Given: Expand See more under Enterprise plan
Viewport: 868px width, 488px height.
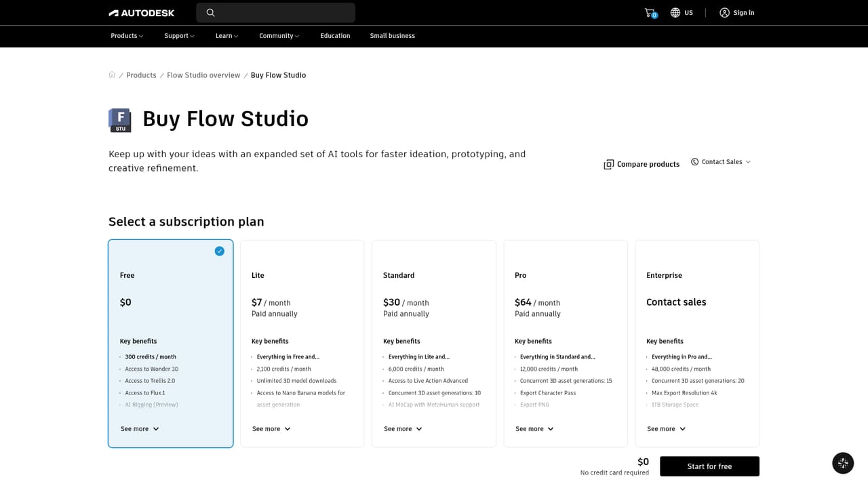Looking at the screenshot, I should 666,429.
